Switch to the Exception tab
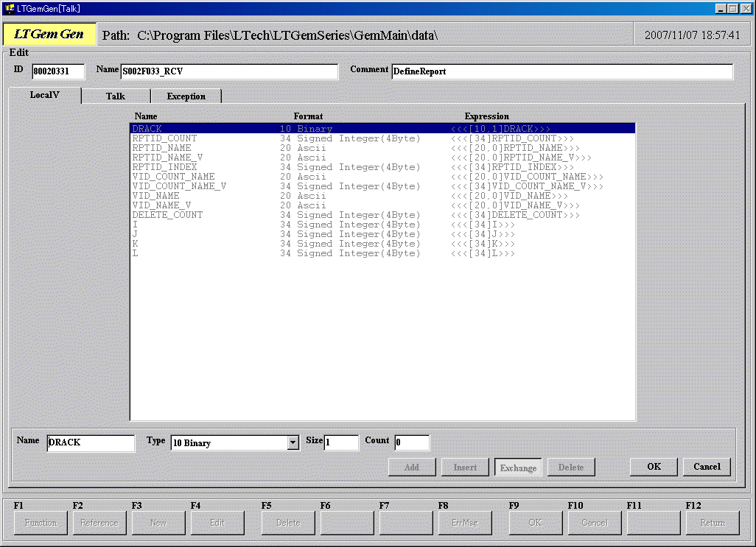 point(186,96)
